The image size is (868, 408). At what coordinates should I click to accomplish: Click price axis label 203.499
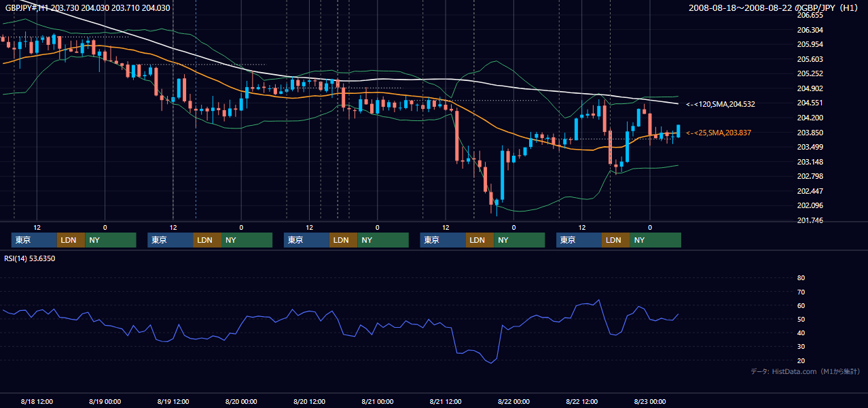pos(810,147)
